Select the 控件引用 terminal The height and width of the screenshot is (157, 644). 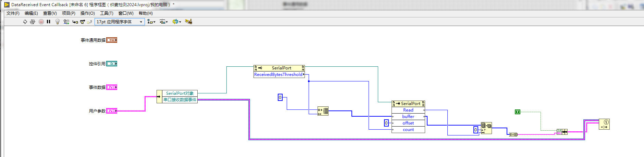click(x=112, y=64)
